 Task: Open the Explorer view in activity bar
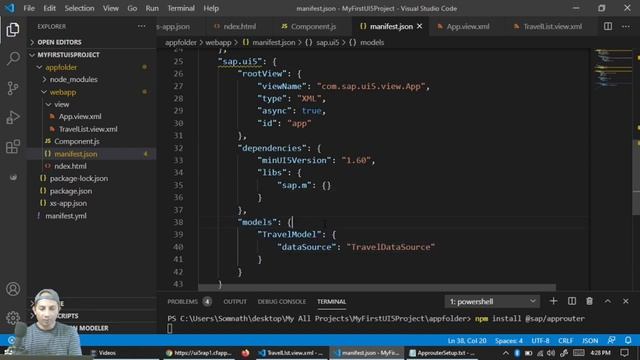13,30
